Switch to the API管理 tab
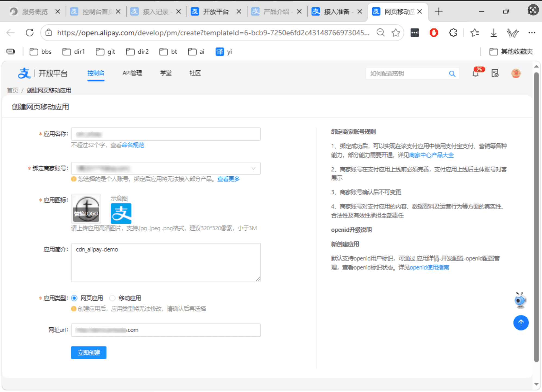 (x=132, y=73)
